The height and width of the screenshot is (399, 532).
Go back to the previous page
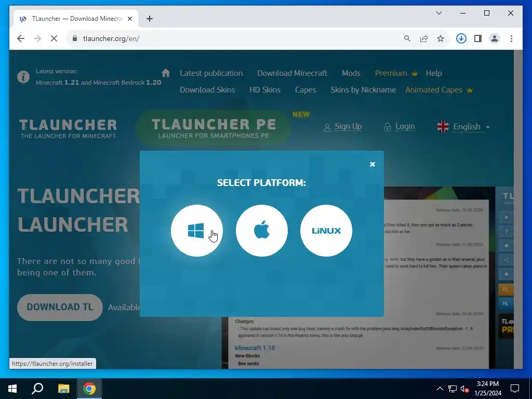(x=21, y=38)
